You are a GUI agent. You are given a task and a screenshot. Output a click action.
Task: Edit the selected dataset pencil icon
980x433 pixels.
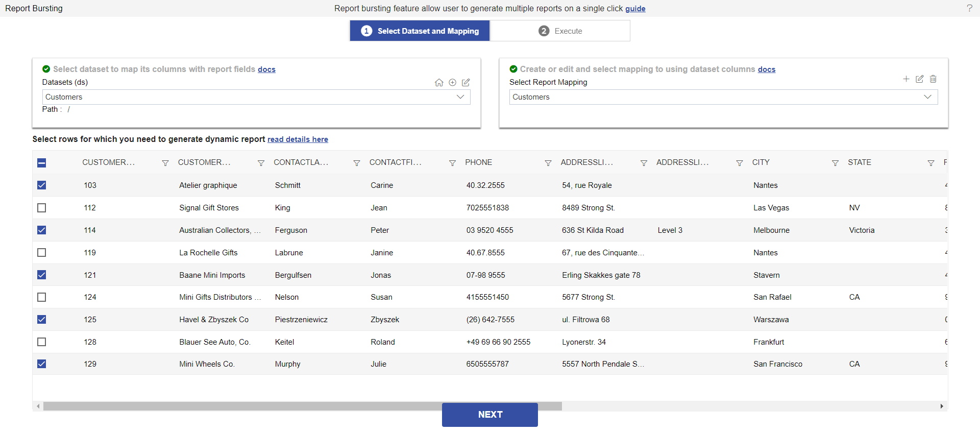465,83
